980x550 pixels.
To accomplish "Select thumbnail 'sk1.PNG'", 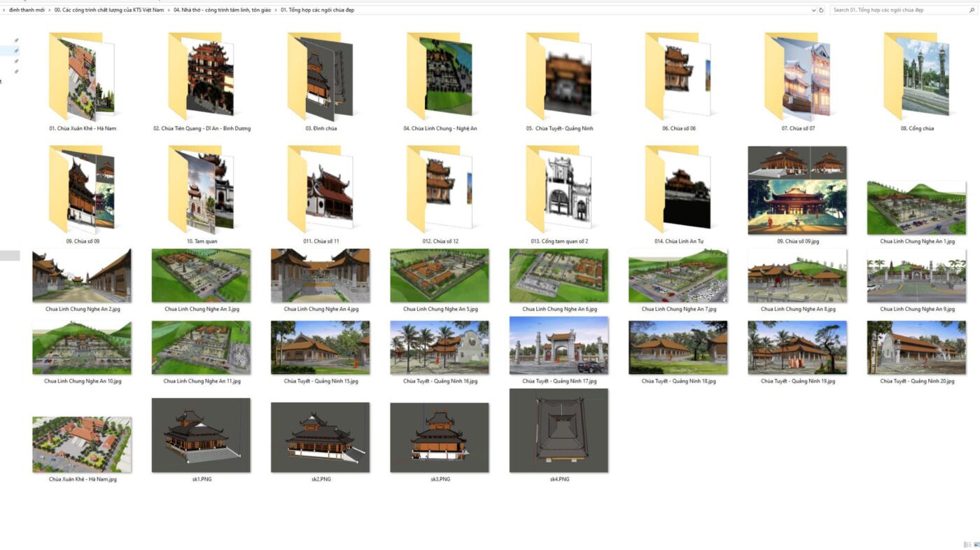I will point(201,435).
